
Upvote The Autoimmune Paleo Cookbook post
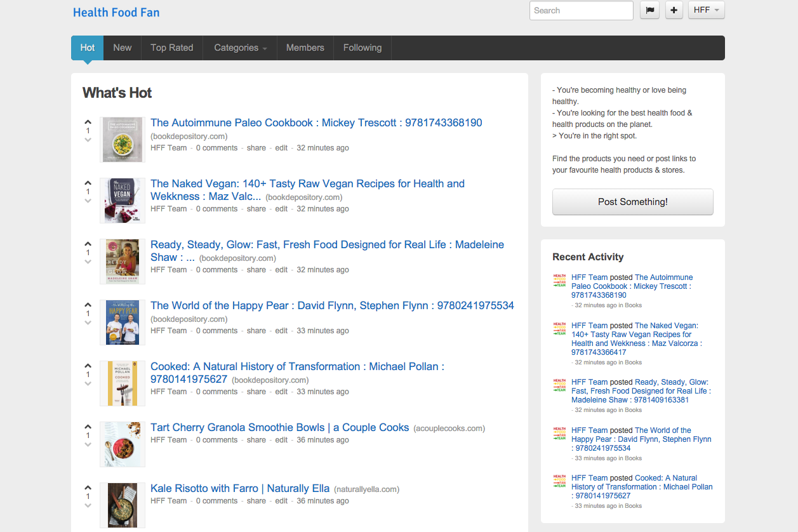pos(88,122)
